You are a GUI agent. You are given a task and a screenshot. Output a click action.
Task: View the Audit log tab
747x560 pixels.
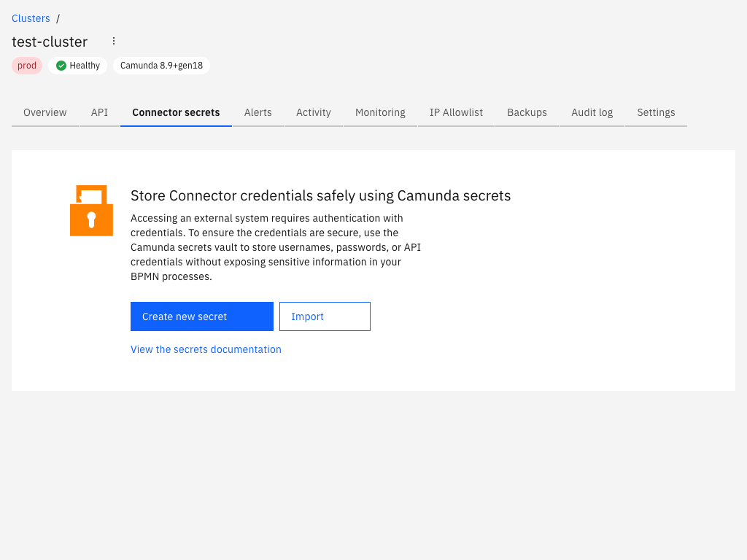(x=592, y=113)
